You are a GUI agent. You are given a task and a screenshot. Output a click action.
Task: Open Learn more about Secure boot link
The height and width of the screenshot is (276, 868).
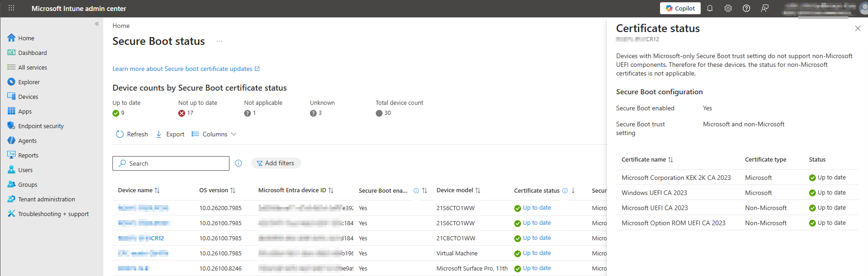(182, 69)
